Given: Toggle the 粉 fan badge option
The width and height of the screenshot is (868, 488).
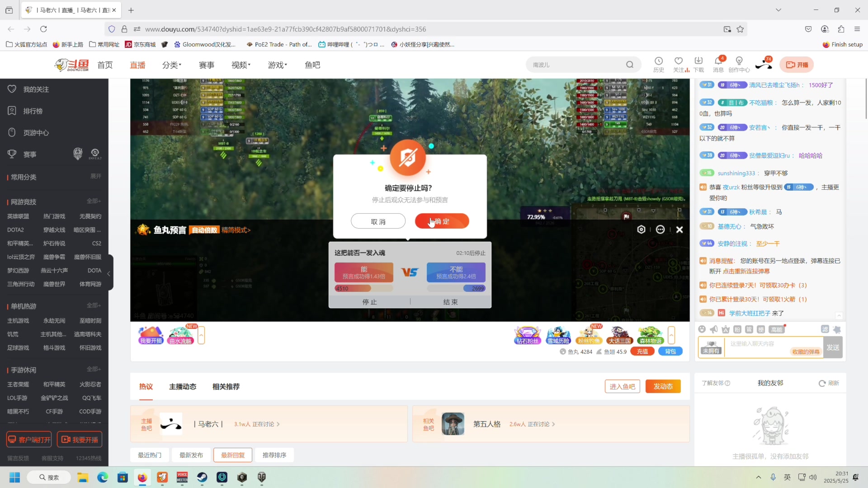Looking at the screenshot, I should (x=737, y=329).
